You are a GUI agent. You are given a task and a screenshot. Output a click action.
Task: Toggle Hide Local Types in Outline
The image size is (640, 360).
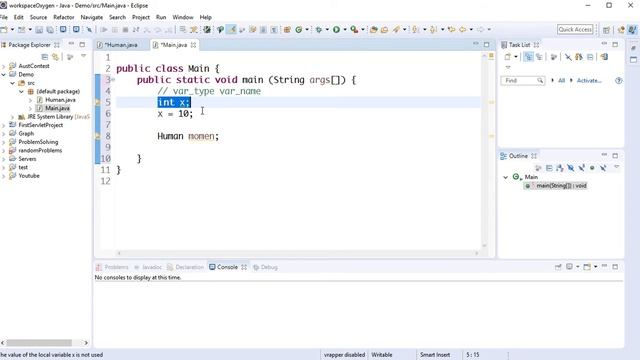[603, 168]
